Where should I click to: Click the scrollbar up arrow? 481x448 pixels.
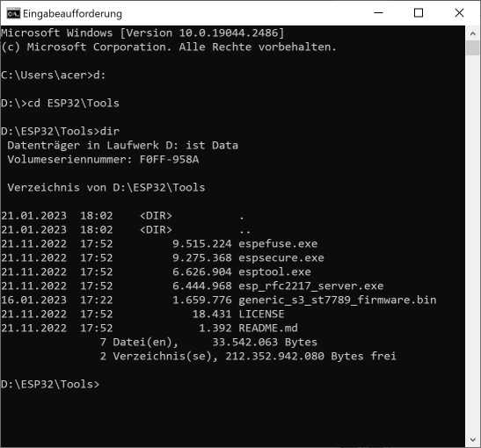tap(473, 33)
